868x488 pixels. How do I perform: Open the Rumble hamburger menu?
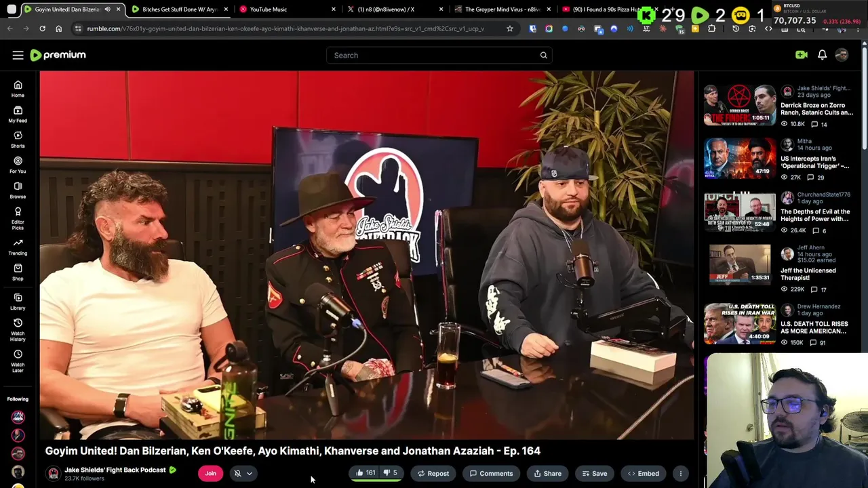pyautogui.click(x=18, y=55)
